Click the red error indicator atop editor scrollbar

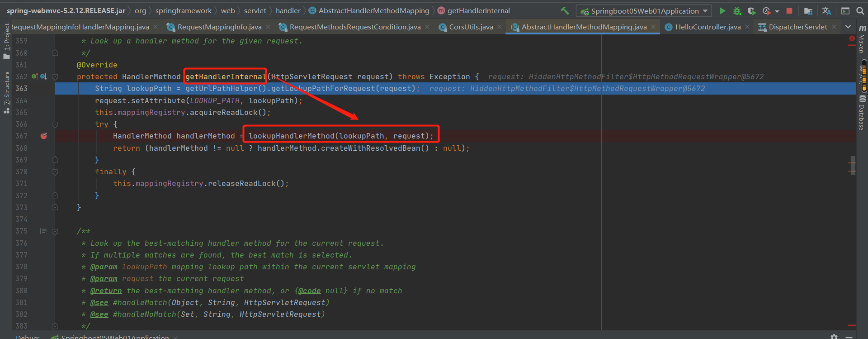pos(852,40)
